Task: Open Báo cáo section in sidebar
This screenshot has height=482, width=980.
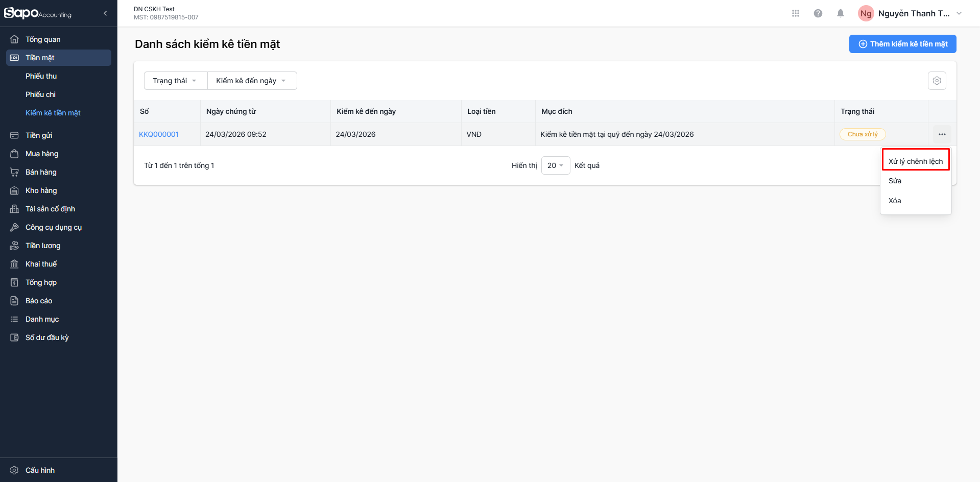Action: point(39,301)
